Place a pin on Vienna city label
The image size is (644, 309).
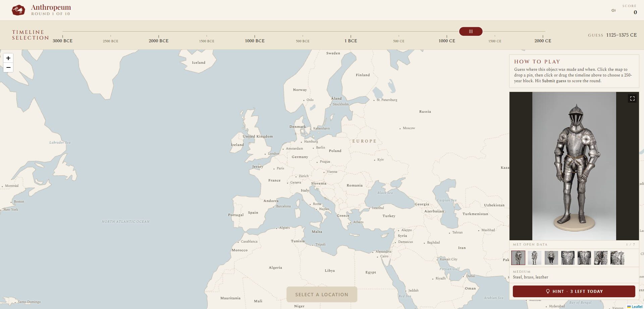(x=332, y=171)
